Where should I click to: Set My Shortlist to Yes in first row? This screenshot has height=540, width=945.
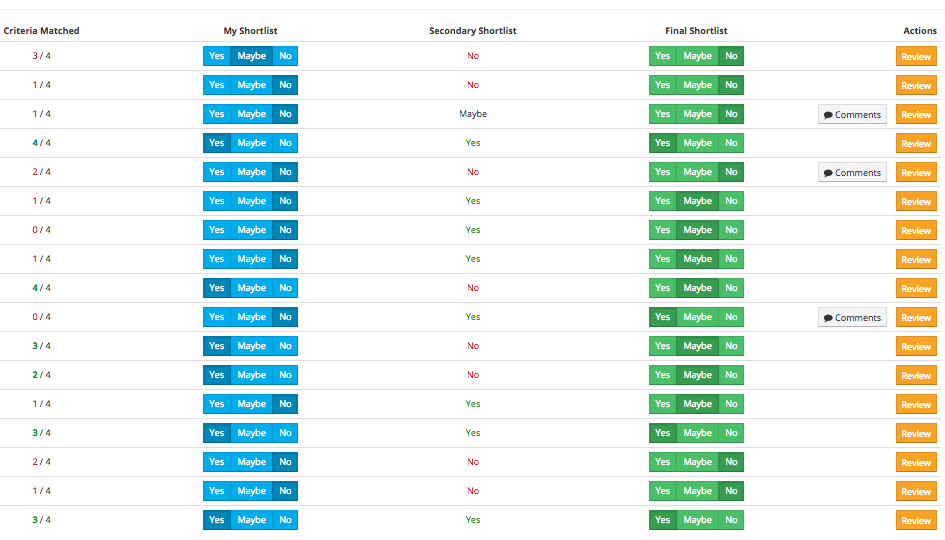pos(216,56)
